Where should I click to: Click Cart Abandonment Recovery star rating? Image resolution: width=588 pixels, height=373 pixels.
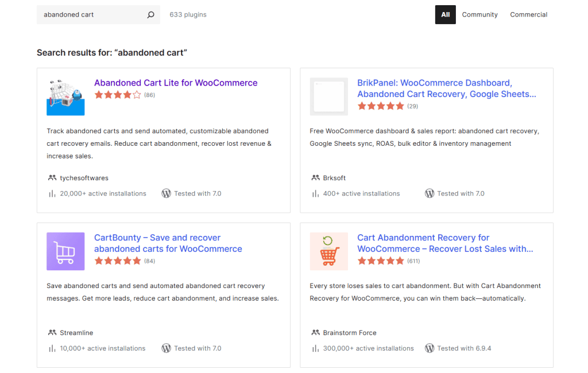(x=381, y=261)
